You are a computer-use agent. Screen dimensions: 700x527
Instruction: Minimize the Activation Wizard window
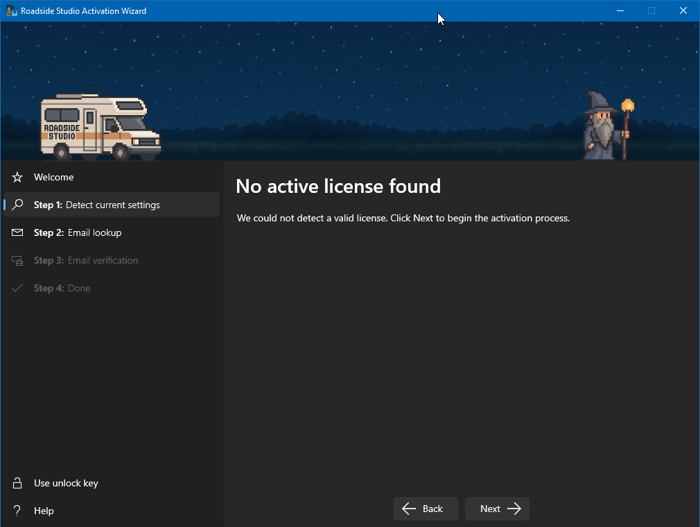point(618,10)
